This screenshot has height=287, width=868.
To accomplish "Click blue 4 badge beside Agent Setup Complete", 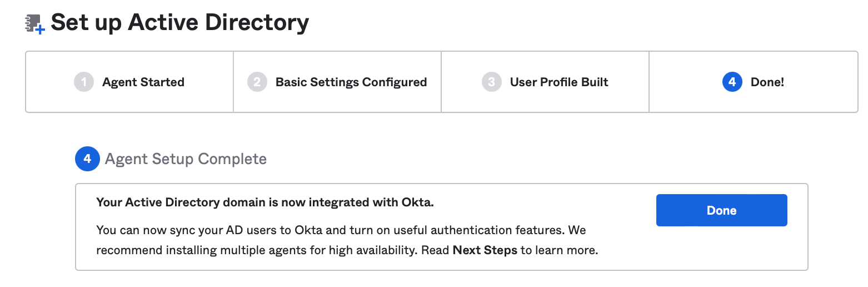I will (x=87, y=159).
